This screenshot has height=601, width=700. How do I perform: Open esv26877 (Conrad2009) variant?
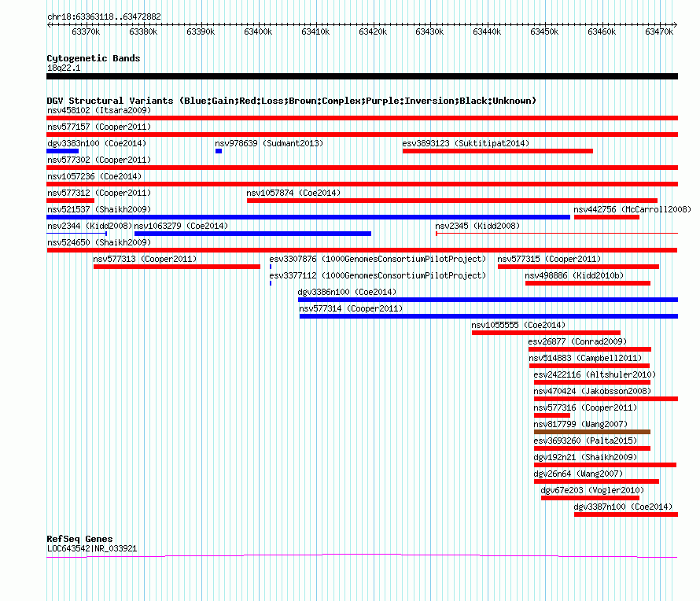click(577, 341)
